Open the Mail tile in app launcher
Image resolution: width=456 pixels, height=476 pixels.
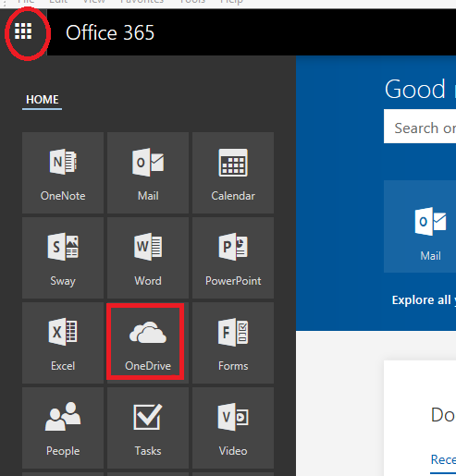[x=148, y=173]
